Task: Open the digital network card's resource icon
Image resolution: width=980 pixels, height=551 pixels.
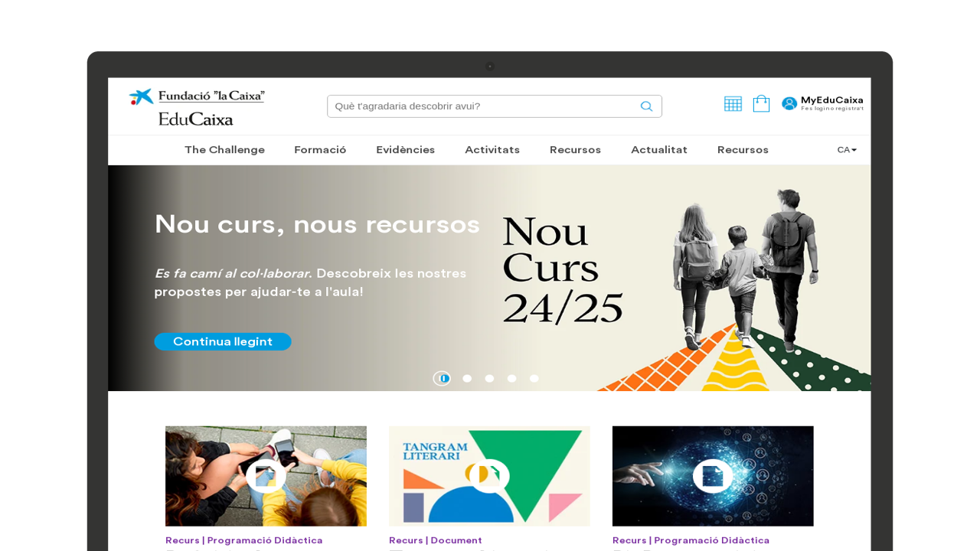Action: [713, 476]
